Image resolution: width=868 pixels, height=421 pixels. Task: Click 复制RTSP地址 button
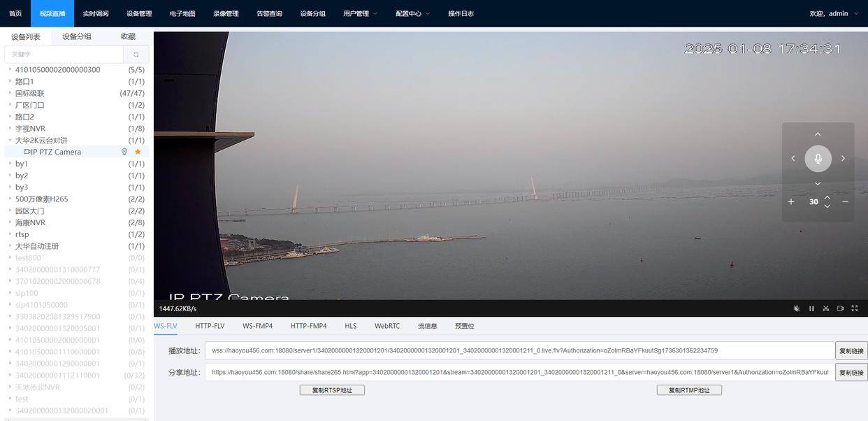(332, 388)
